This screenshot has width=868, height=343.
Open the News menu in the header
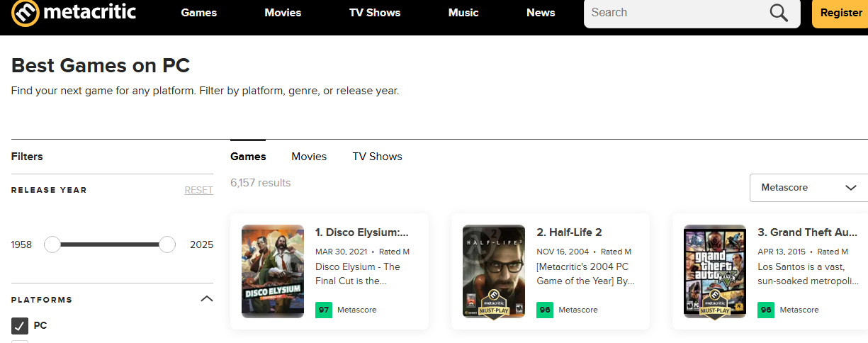point(541,13)
